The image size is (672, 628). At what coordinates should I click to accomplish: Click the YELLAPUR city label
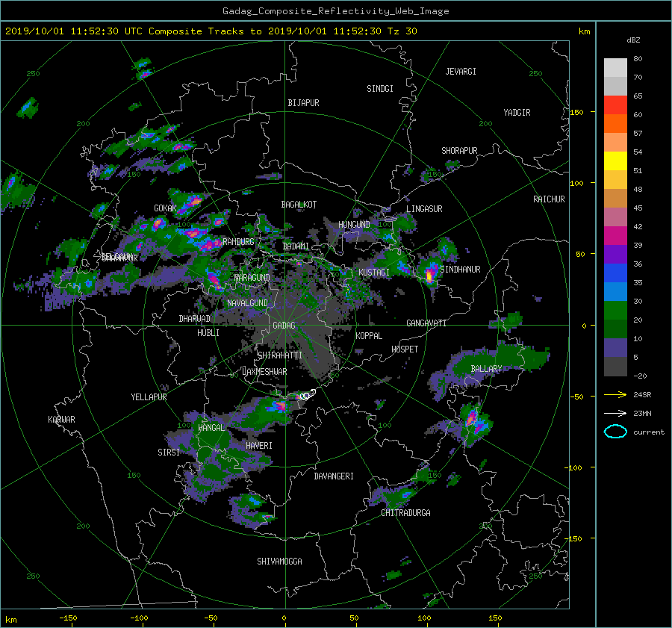tap(149, 397)
